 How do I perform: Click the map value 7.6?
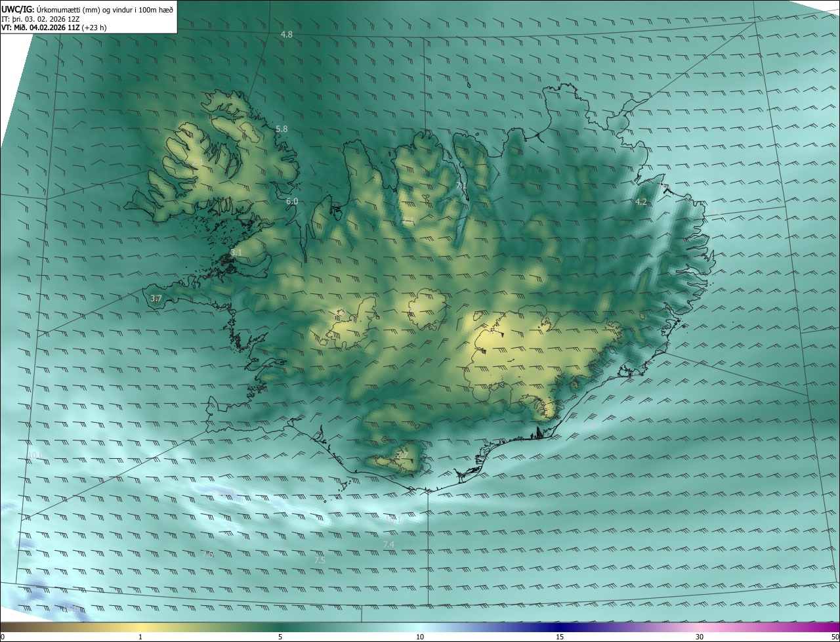(x=208, y=555)
